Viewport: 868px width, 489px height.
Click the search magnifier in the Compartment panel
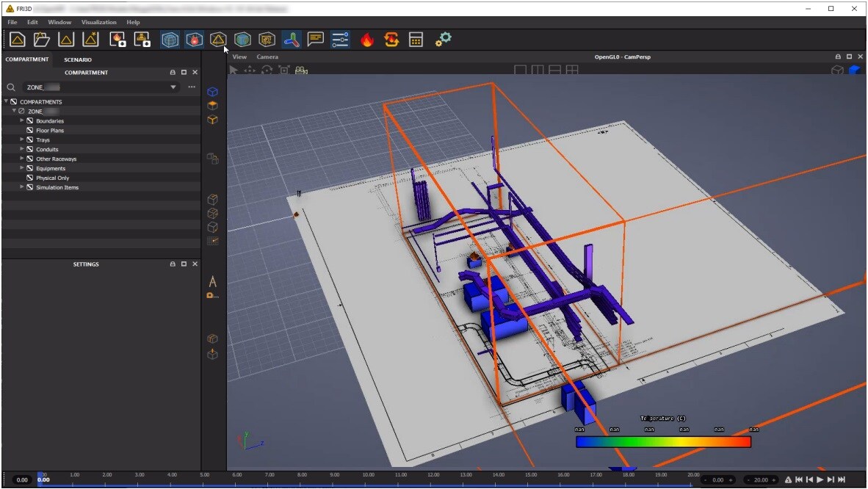point(10,87)
